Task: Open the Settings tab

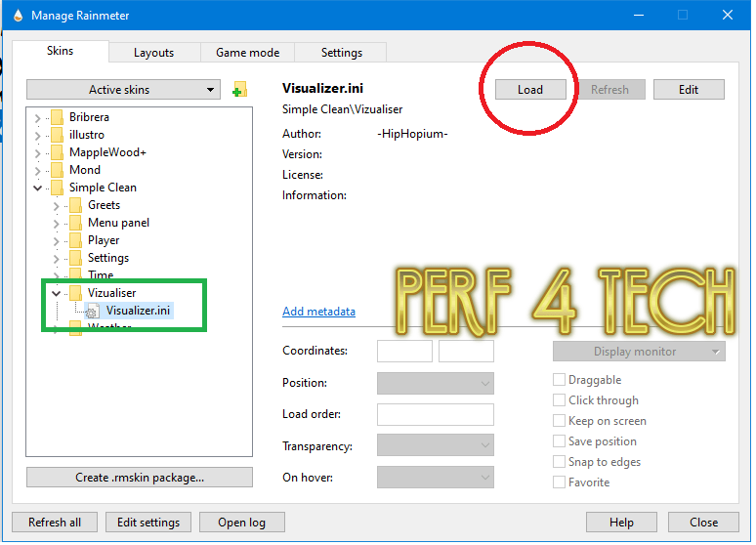Action: point(341,53)
